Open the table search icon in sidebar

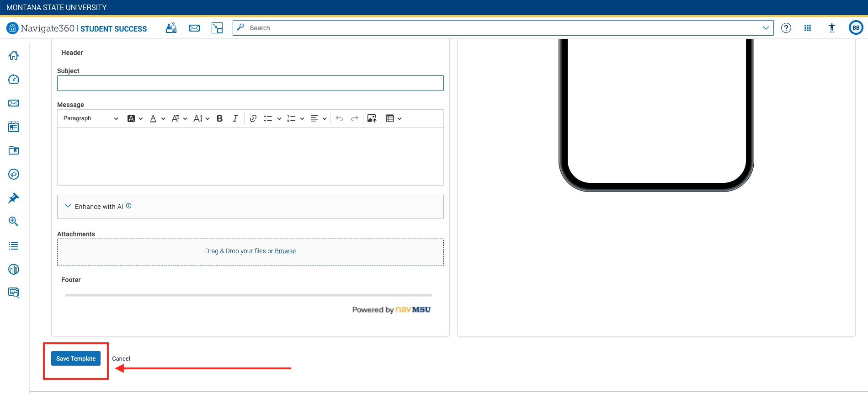pos(14,293)
